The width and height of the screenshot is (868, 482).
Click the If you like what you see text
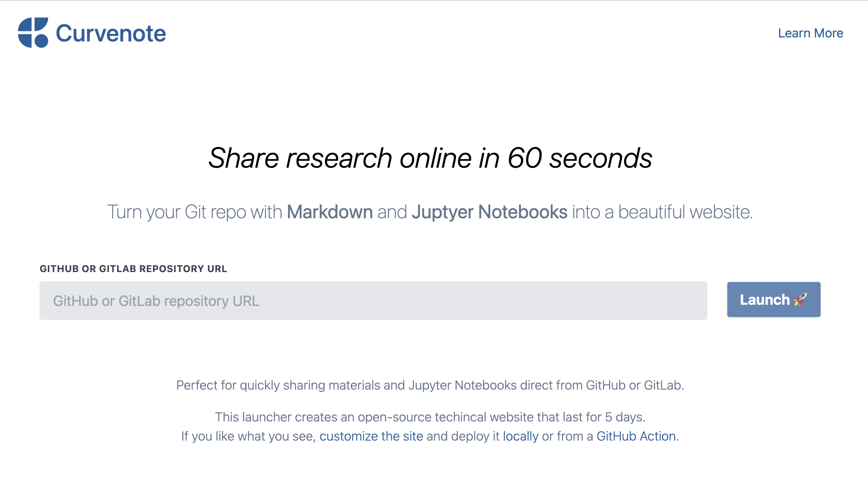[x=248, y=436]
